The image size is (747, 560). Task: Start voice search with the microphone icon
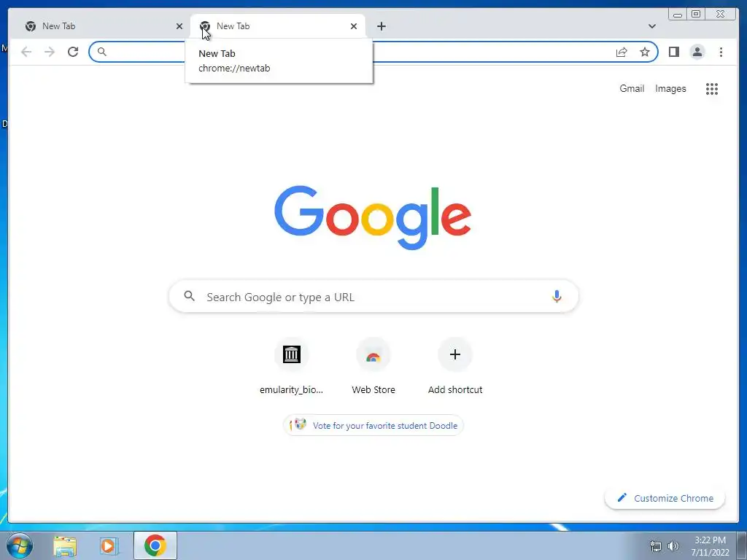[x=557, y=297]
